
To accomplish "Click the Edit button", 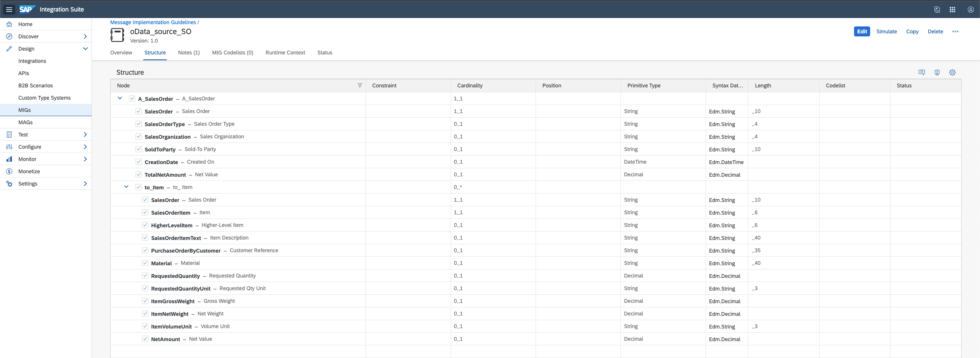I will pyautogui.click(x=862, y=31).
